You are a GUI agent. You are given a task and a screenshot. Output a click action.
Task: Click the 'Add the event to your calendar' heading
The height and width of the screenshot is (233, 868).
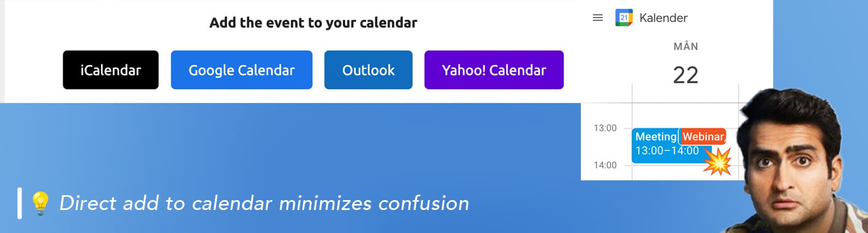coord(313,22)
